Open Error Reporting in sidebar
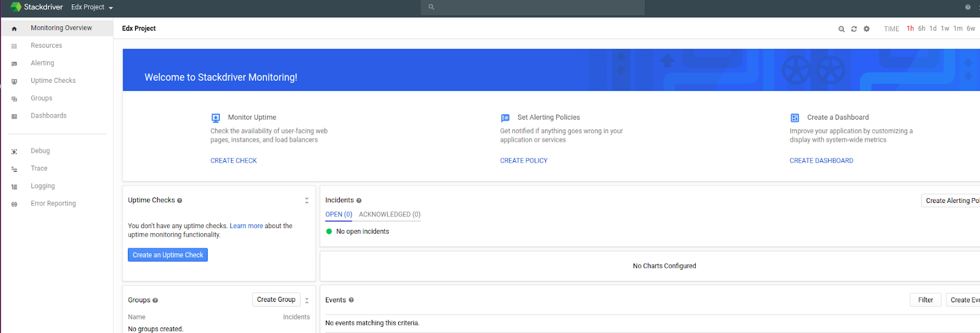Image resolution: width=980 pixels, height=333 pixels. pyautogui.click(x=53, y=204)
